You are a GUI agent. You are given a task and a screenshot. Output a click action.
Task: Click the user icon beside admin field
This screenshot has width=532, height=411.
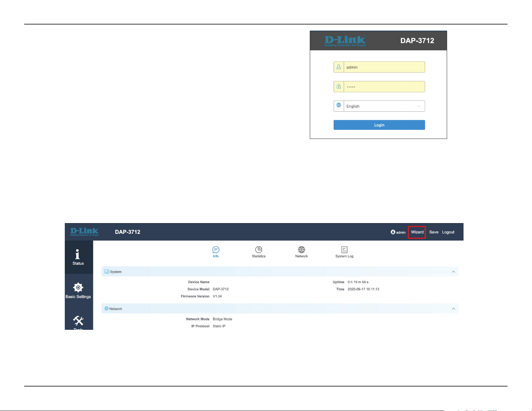coord(339,67)
